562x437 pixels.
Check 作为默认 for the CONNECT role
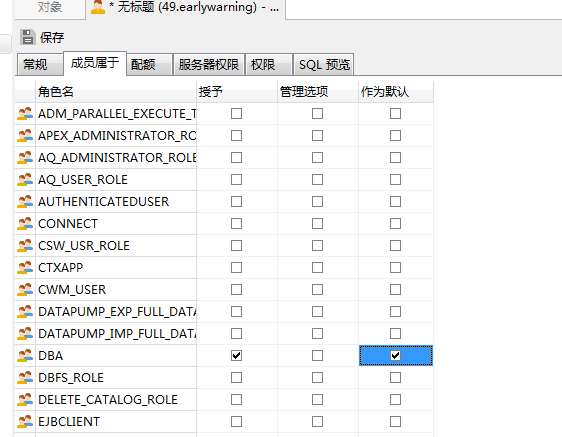coord(395,224)
